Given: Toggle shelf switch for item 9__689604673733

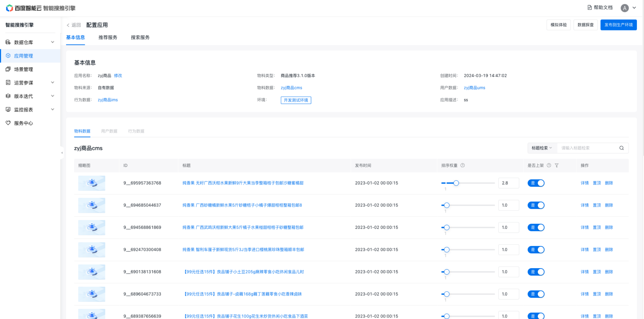Looking at the screenshot, I should (536, 294).
